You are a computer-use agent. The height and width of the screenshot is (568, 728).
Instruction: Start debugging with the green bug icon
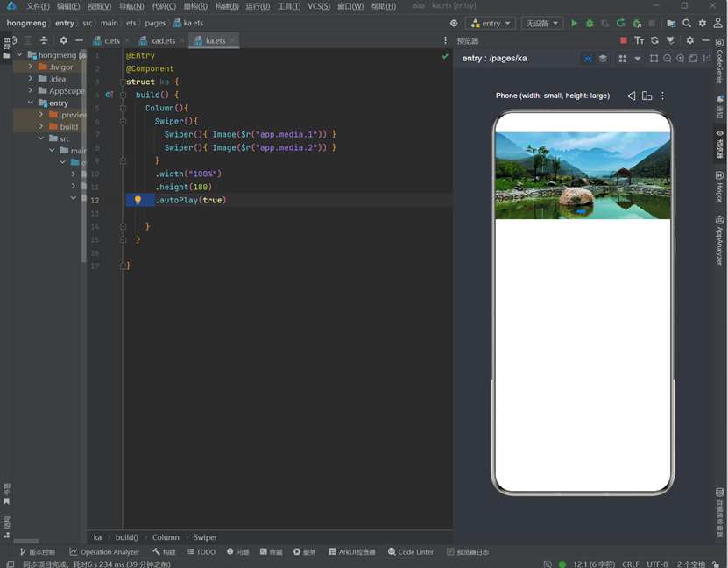point(590,23)
